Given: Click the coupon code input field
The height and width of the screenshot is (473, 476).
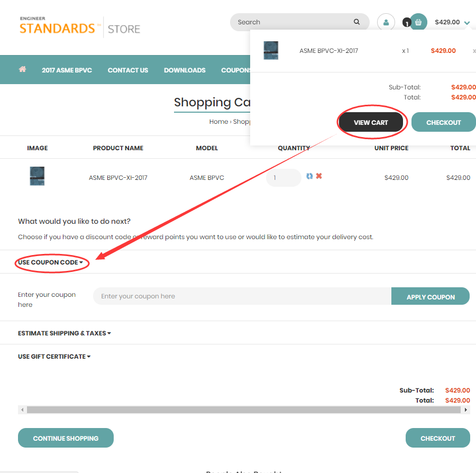Looking at the screenshot, I should coord(242,296).
